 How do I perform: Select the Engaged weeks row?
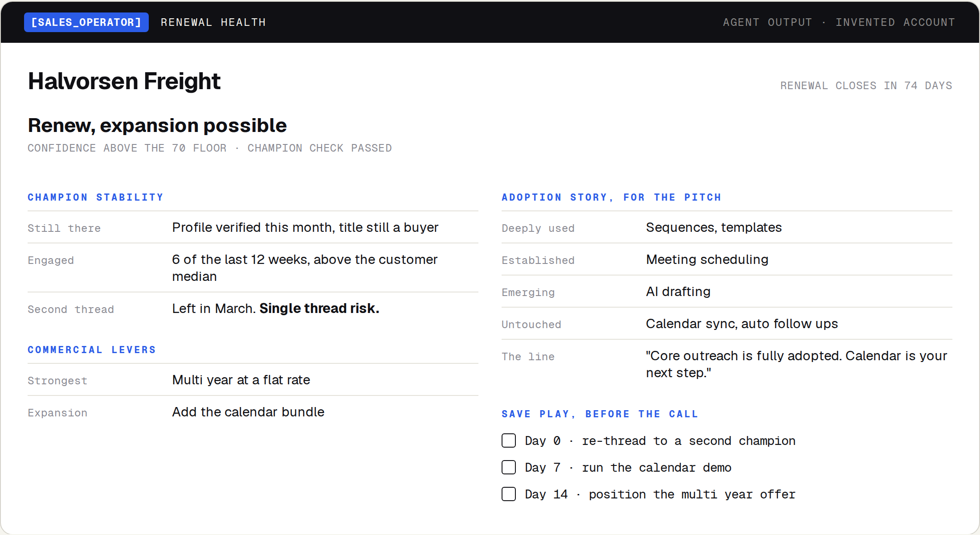click(x=253, y=268)
